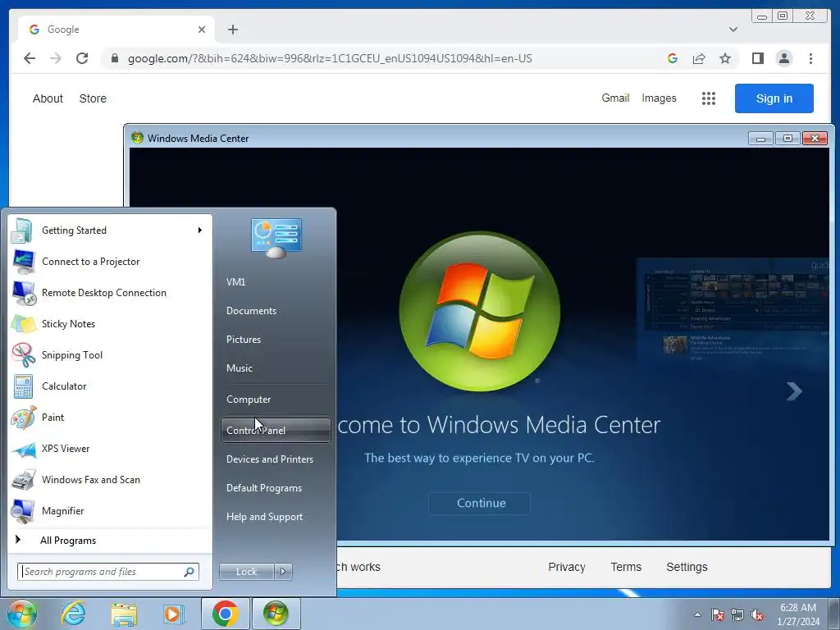Open Chrome side panel
Viewport: 840px width, 630px height.
[757, 58]
